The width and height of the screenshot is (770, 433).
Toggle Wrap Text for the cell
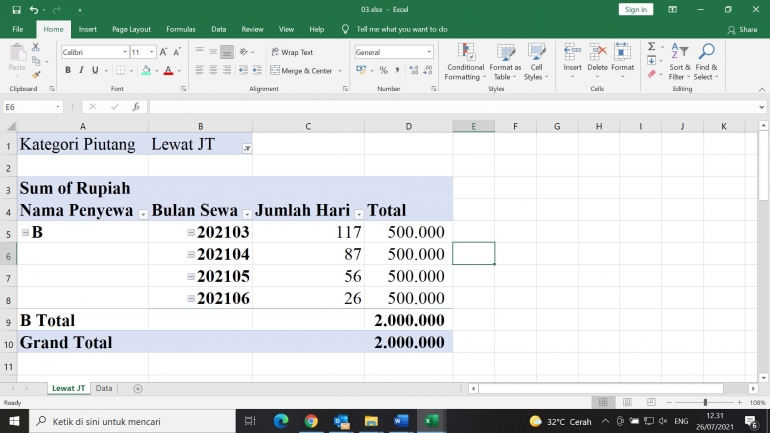[x=291, y=52]
